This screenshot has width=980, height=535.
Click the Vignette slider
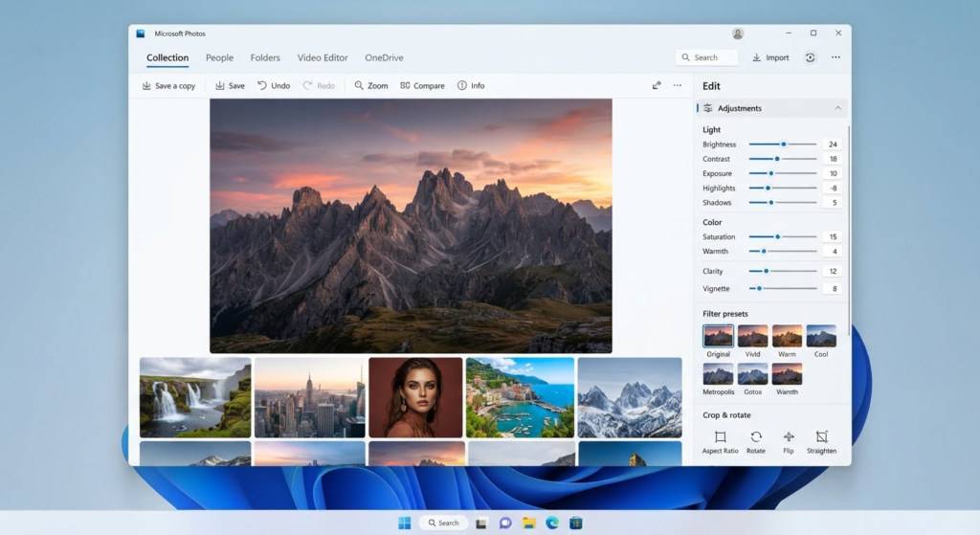point(783,289)
